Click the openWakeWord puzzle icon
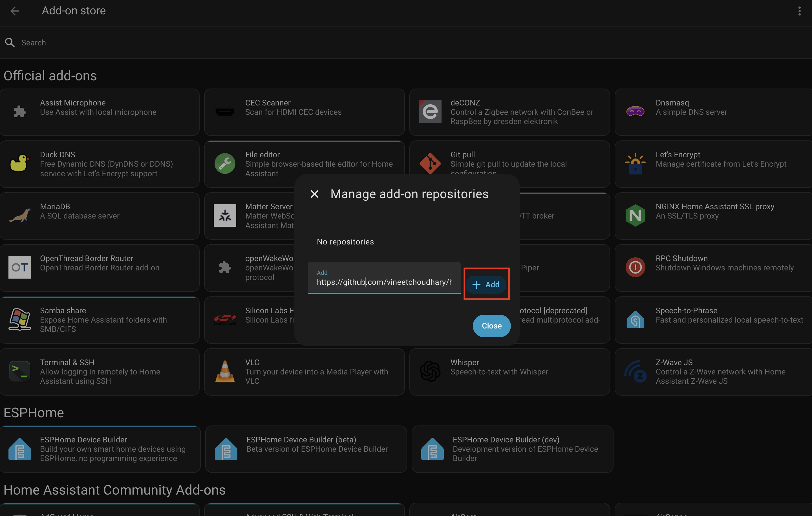The height and width of the screenshot is (516, 812). (x=225, y=267)
